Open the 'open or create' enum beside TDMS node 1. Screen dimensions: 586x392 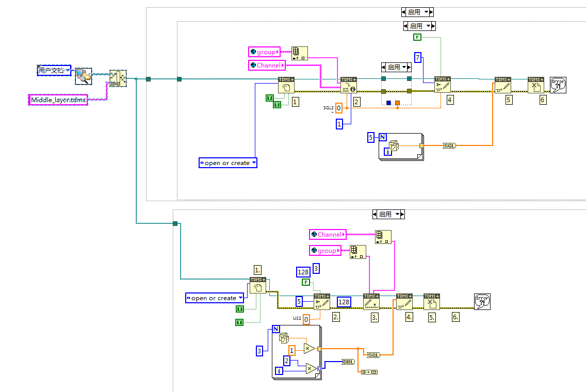pyautogui.click(x=215, y=298)
